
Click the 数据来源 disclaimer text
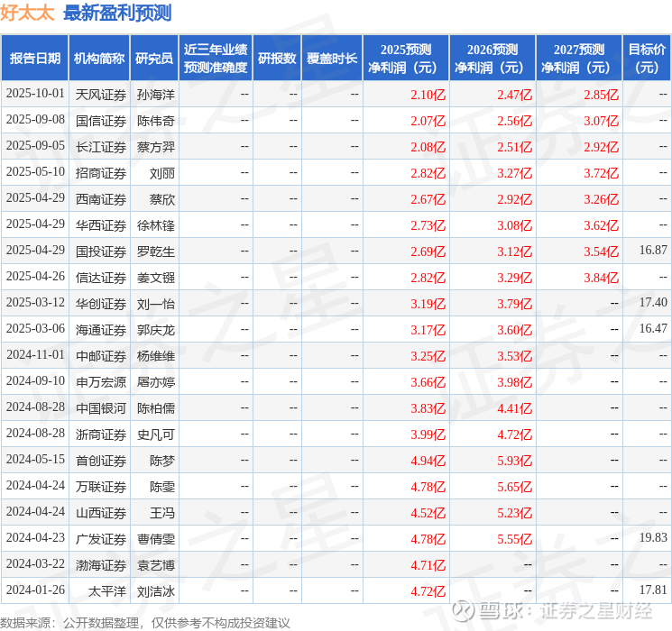click(145, 622)
